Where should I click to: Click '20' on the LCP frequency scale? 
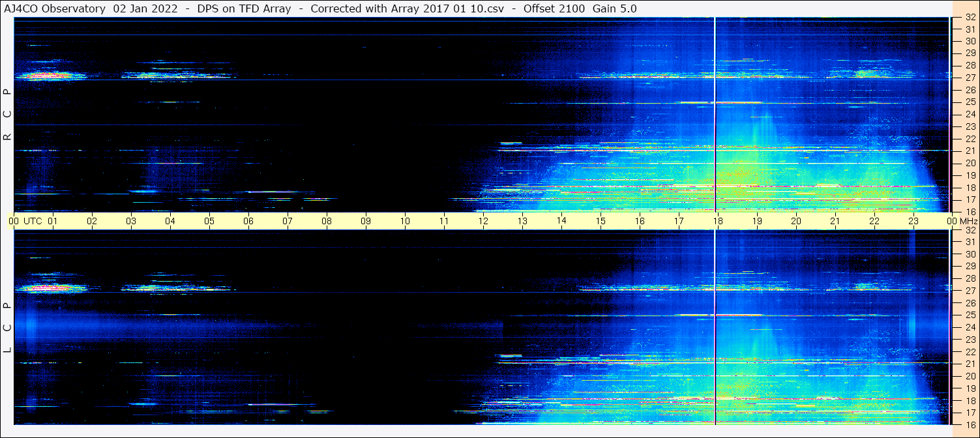[x=970, y=375]
